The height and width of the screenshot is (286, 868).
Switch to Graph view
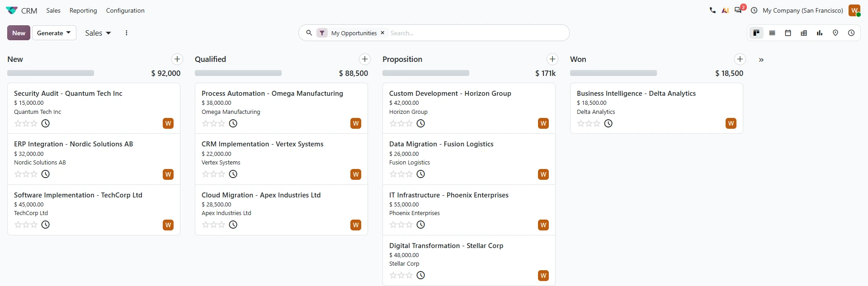coord(820,33)
